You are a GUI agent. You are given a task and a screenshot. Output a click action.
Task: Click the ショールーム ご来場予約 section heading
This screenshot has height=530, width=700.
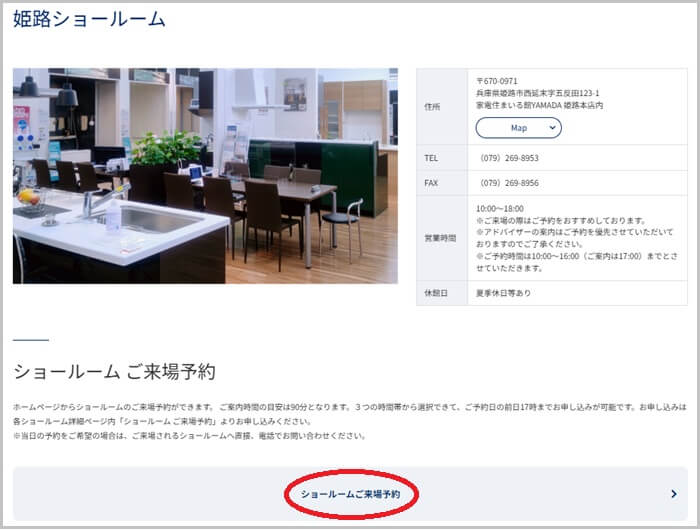[x=114, y=372]
